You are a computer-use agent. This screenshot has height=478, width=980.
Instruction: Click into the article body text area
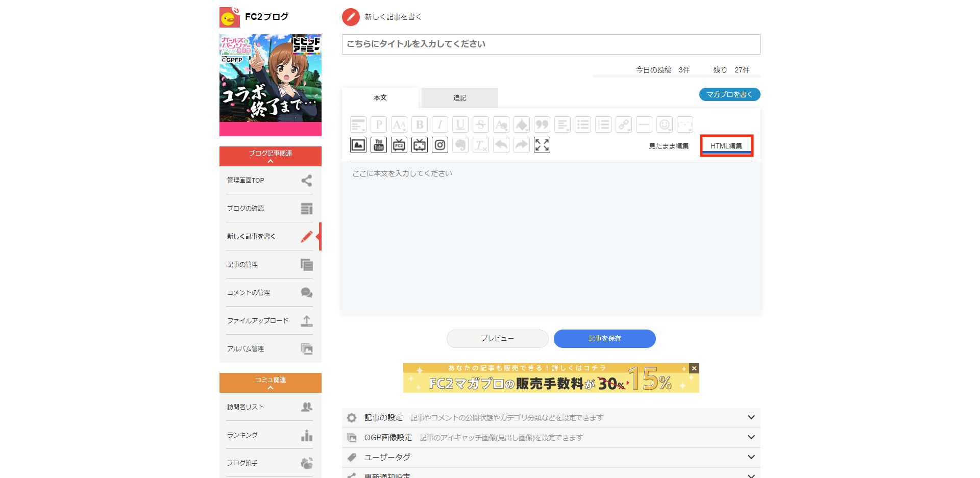551,237
